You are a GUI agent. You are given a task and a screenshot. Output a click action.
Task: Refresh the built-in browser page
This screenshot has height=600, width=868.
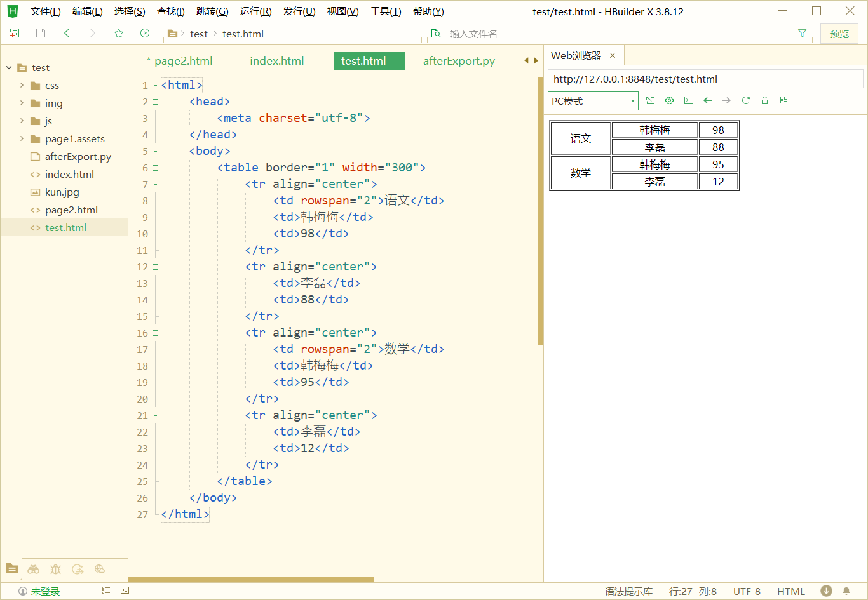745,100
